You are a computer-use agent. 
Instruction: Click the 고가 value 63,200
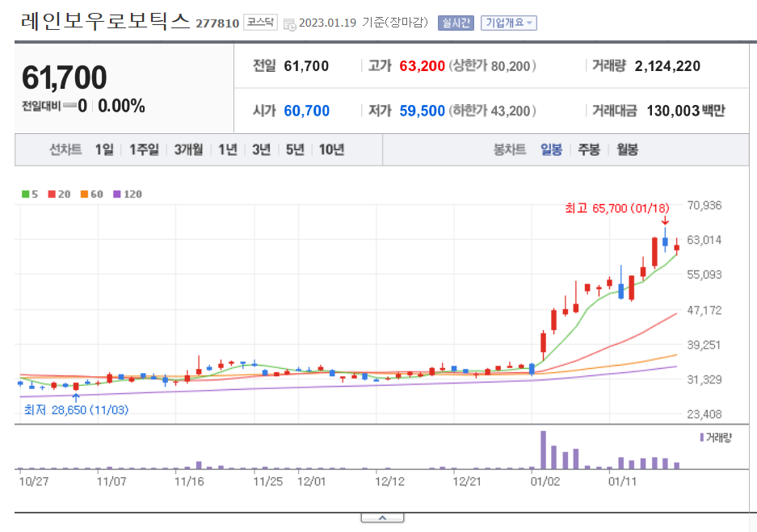(422, 65)
